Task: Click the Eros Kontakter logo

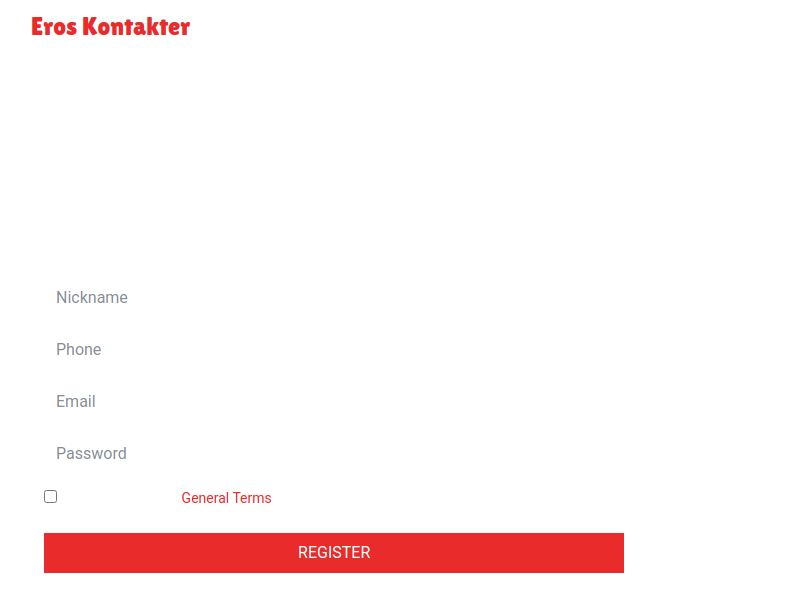Action: pos(110,27)
